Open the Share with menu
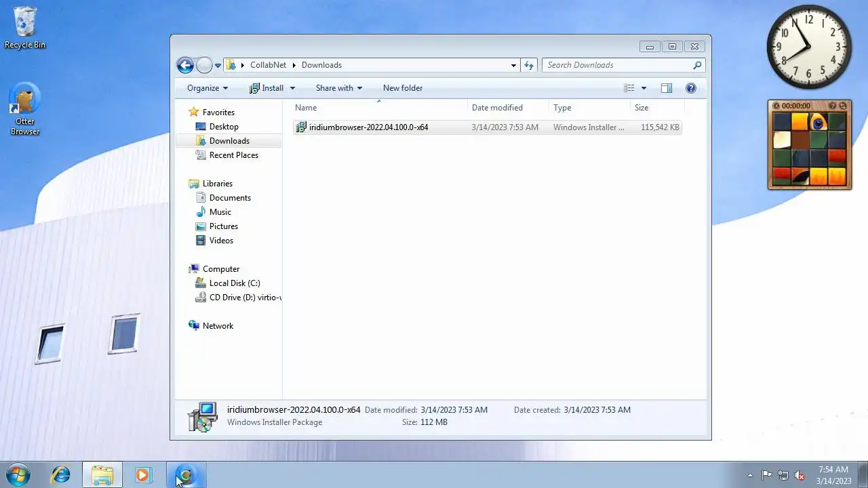 [x=339, y=88]
